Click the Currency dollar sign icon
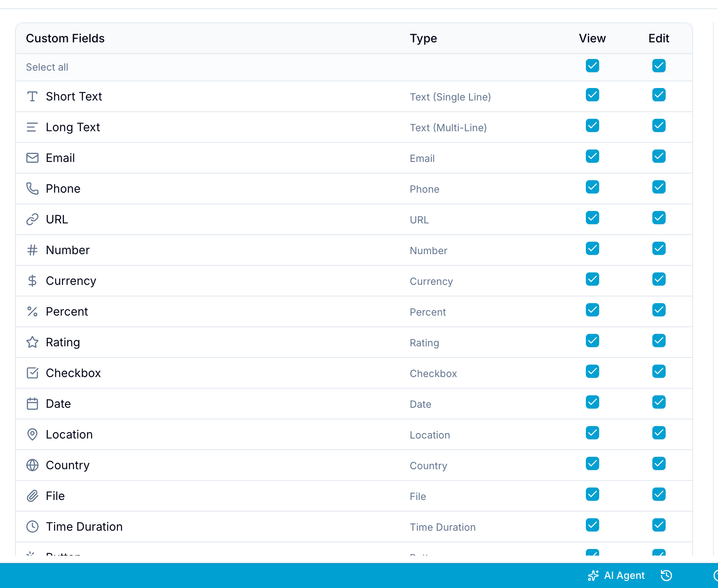The image size is (718, 588). [32, 281]
